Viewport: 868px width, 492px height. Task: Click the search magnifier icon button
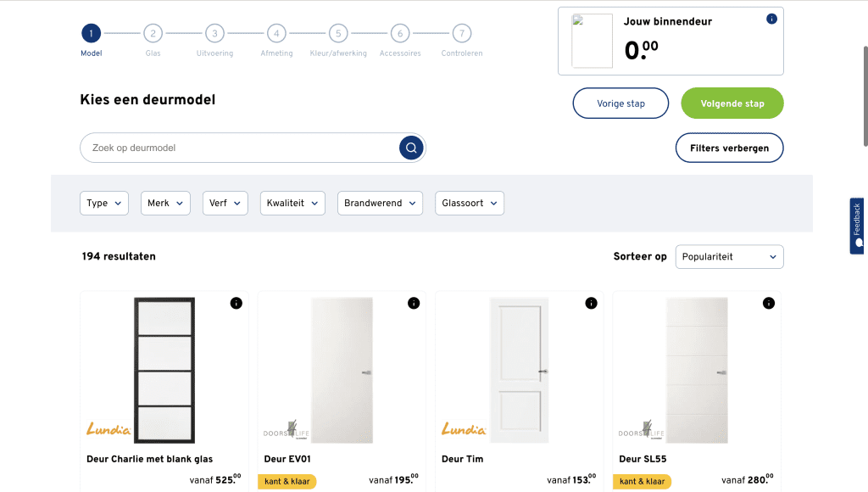tap(411, 148)
